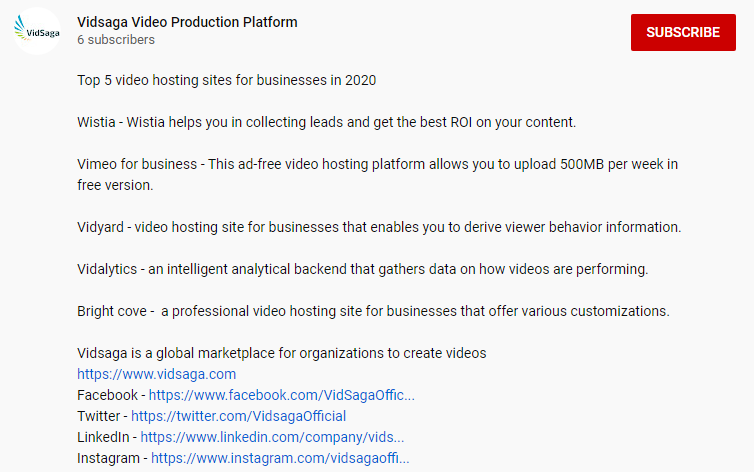
Task: Click the 'Facebook -' label text
Action: (111, 395)
